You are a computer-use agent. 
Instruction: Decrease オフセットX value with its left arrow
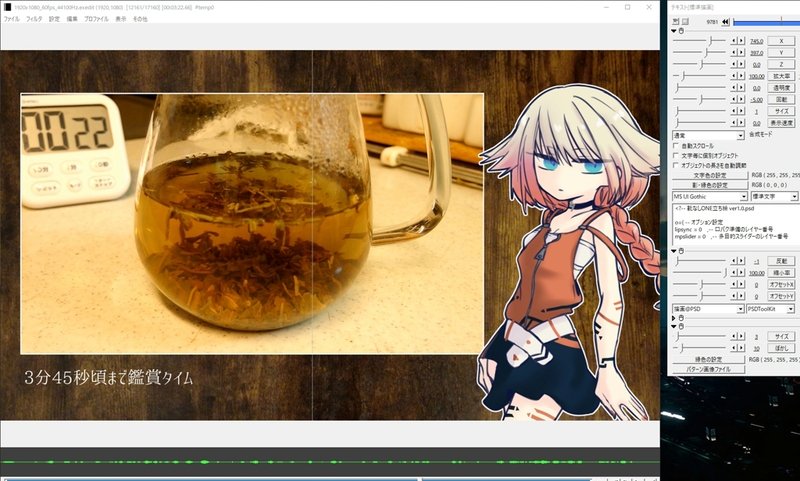click(734, 284)
